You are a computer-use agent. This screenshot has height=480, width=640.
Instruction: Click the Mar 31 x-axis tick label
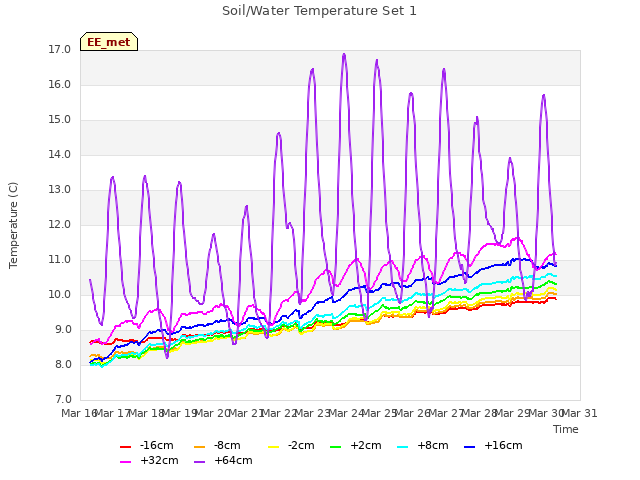580,413
